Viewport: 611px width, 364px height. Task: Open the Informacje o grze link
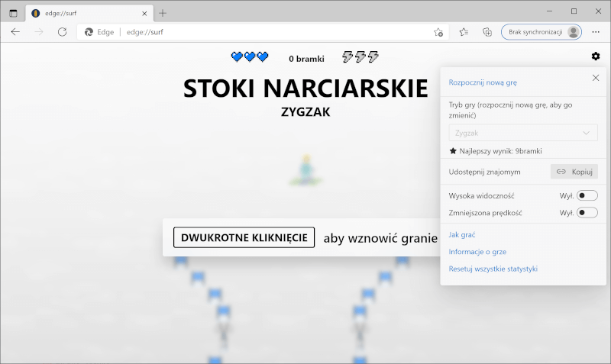tap(477, 252)
